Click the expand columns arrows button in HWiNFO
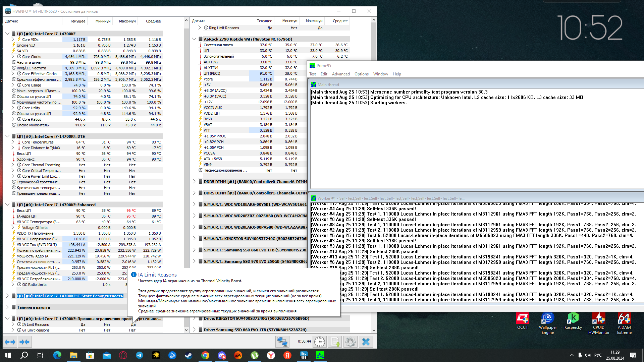Screen dimensions: 644x362 pyautogui.click(x=10, y=342)
